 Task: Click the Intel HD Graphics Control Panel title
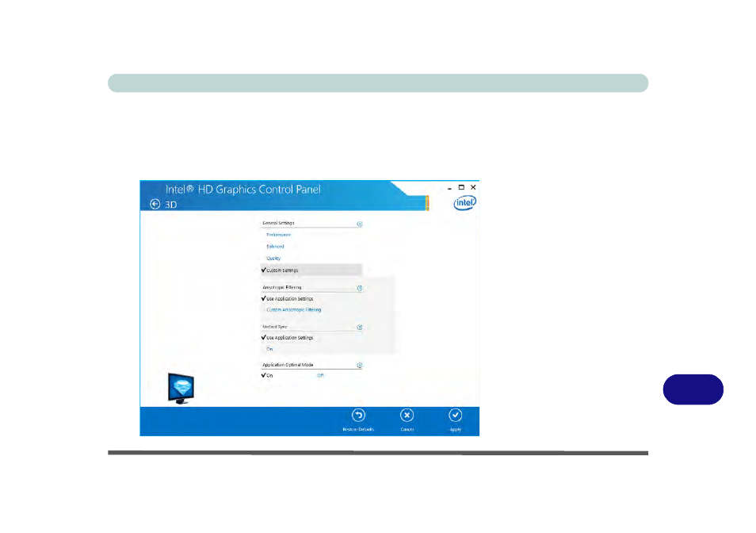coord(243,189)
